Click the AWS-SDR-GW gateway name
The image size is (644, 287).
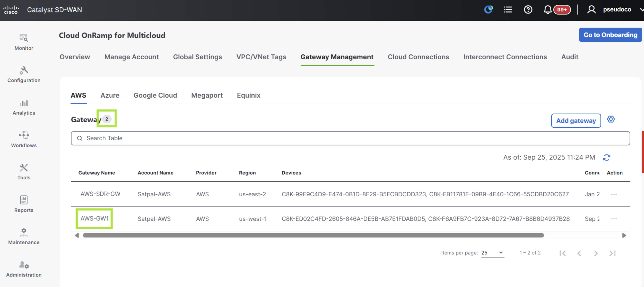[x=100, y=194]
